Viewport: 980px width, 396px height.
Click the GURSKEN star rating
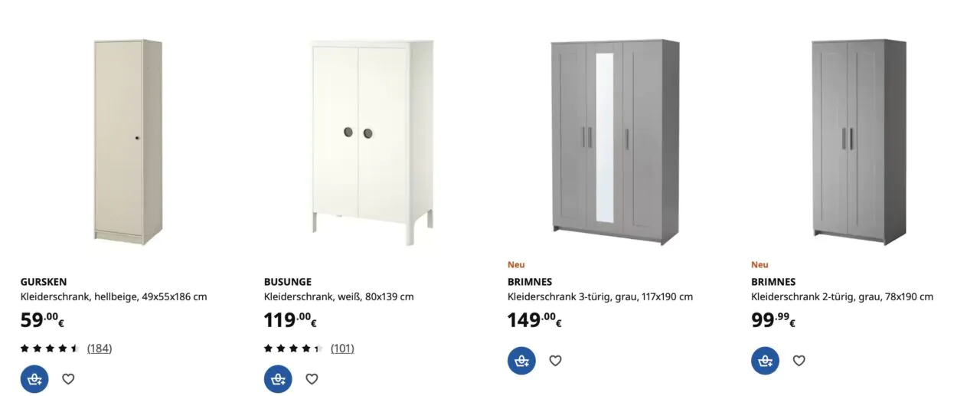pyautogui.click(x=50, y=348)
